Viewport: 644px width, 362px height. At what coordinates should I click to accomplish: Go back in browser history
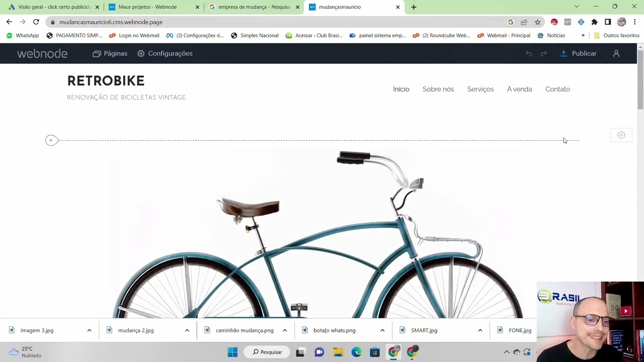(9, 22)
